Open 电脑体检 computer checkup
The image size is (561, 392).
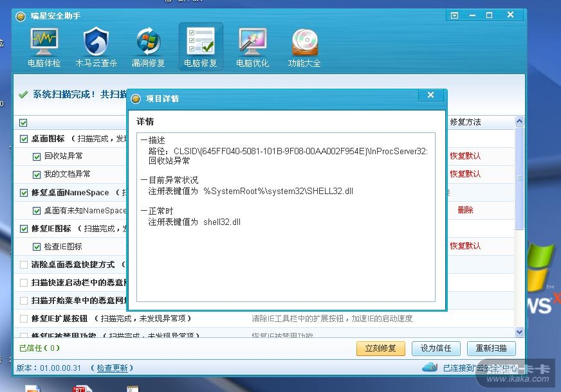coord(44,48)
